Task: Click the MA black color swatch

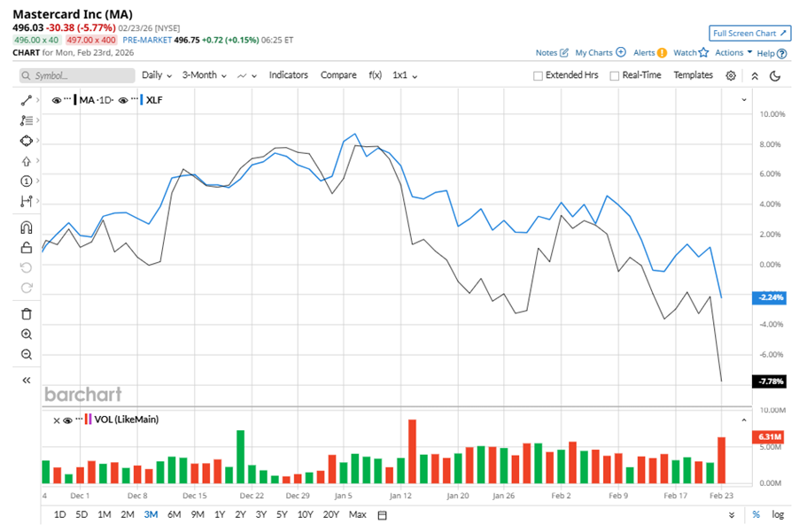Action: [75, 100]
